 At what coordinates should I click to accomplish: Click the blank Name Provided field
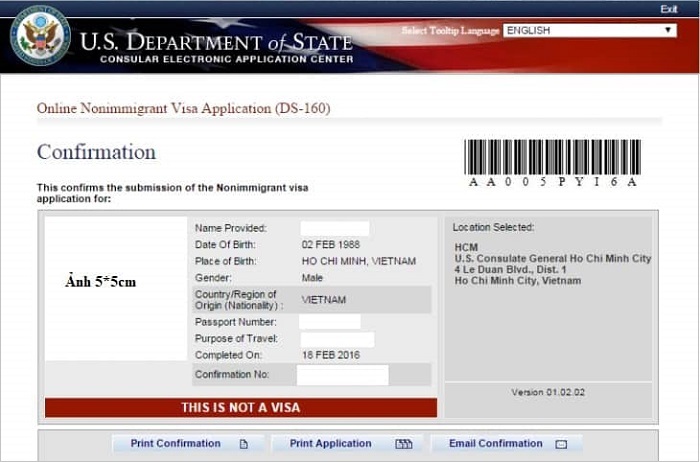[335, 228]
